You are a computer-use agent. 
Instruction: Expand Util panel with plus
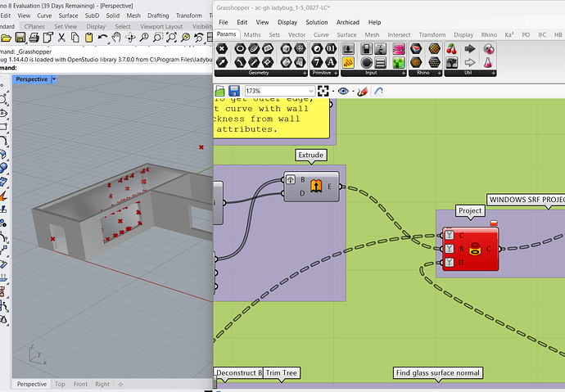pos(494,73)
